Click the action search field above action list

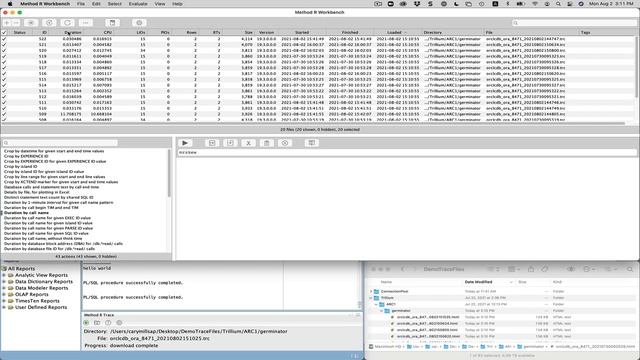pos(60,143)
